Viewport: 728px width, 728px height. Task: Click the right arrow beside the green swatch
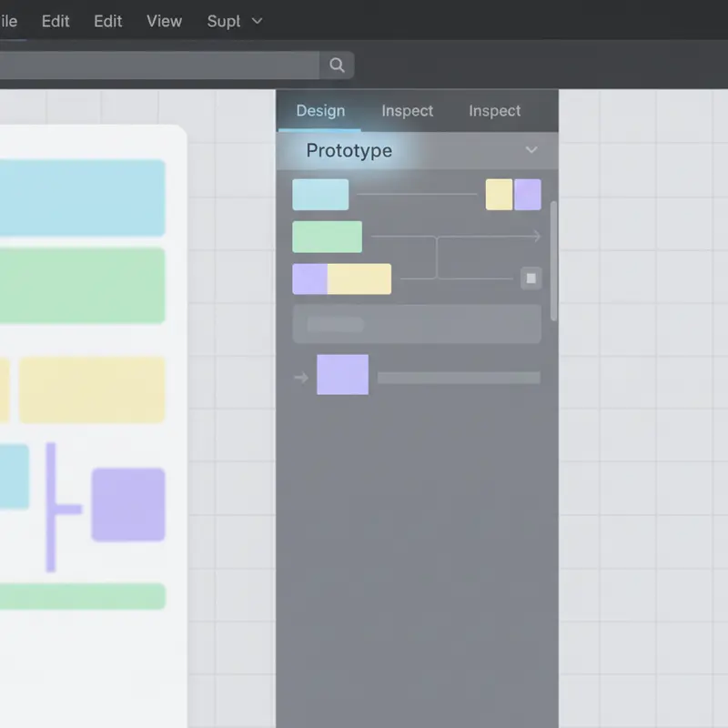[x=533, y=237]
